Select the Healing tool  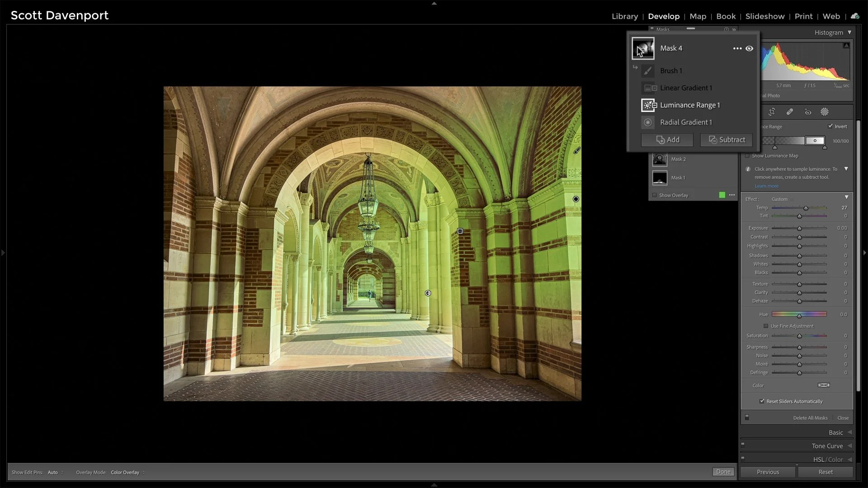tap(790, 112)
